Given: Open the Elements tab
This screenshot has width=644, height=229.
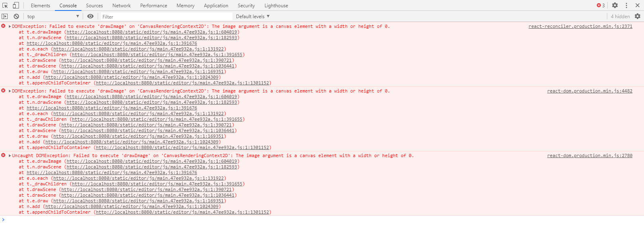Looking at the screenshot, I should click(x=40, y=5).
